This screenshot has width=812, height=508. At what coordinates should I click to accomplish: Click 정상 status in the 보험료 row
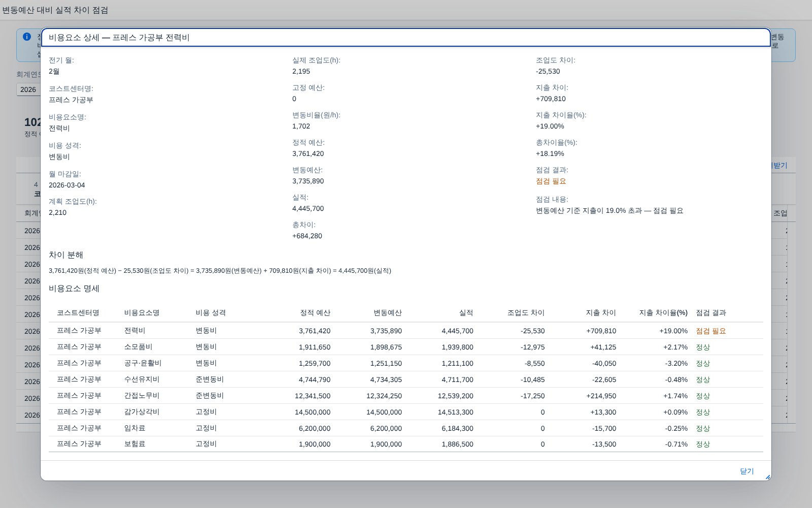703,444
